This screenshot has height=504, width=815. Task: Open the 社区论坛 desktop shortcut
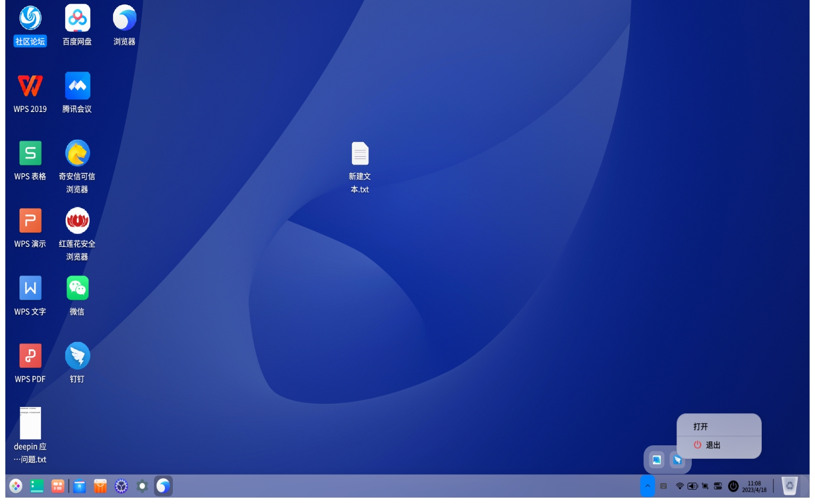tap(30, 25)
